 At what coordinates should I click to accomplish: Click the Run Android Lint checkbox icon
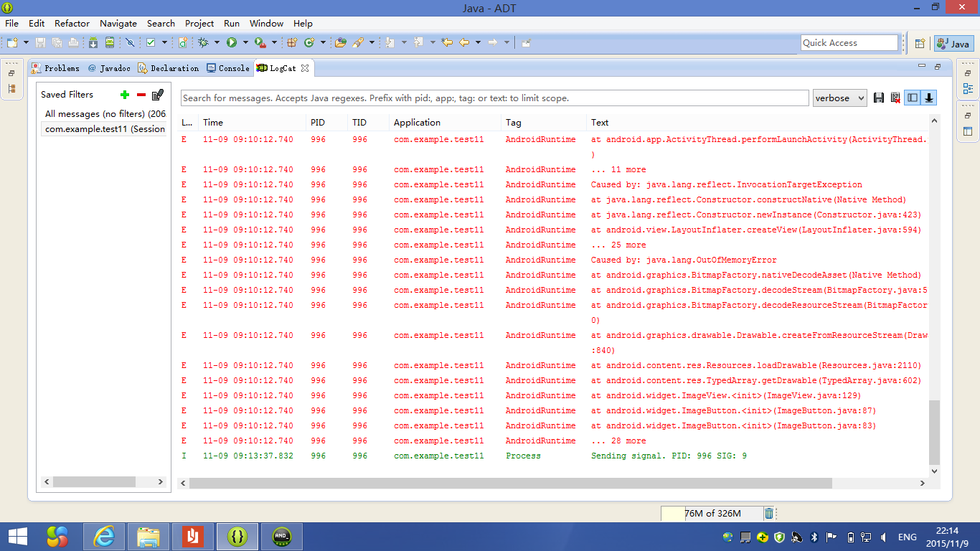[x=151, y=43]
